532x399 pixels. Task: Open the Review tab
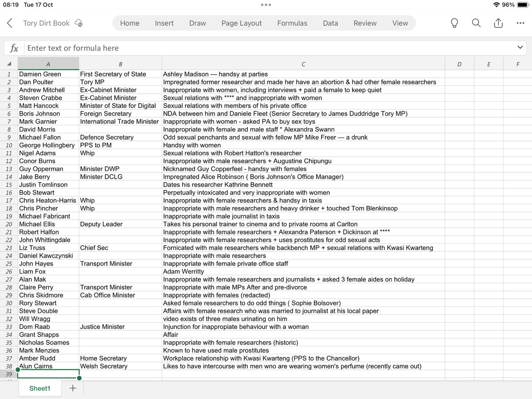point(365,23)
